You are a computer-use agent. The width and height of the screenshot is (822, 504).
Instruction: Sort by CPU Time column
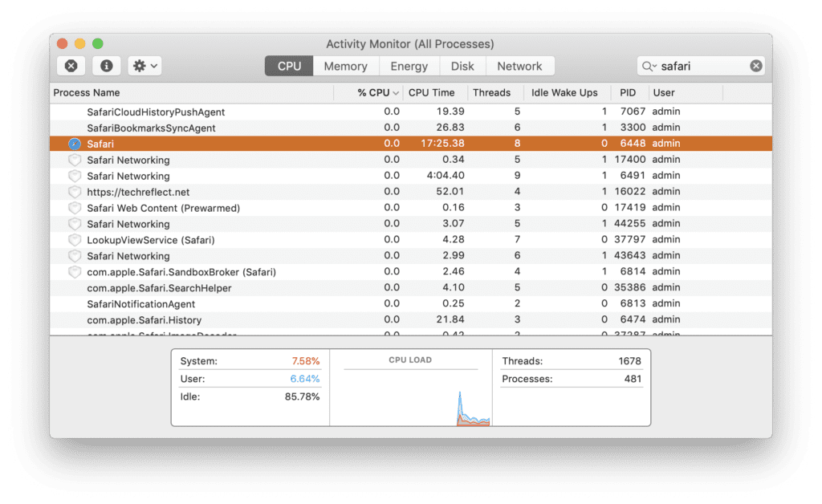(x=435, y=93)
